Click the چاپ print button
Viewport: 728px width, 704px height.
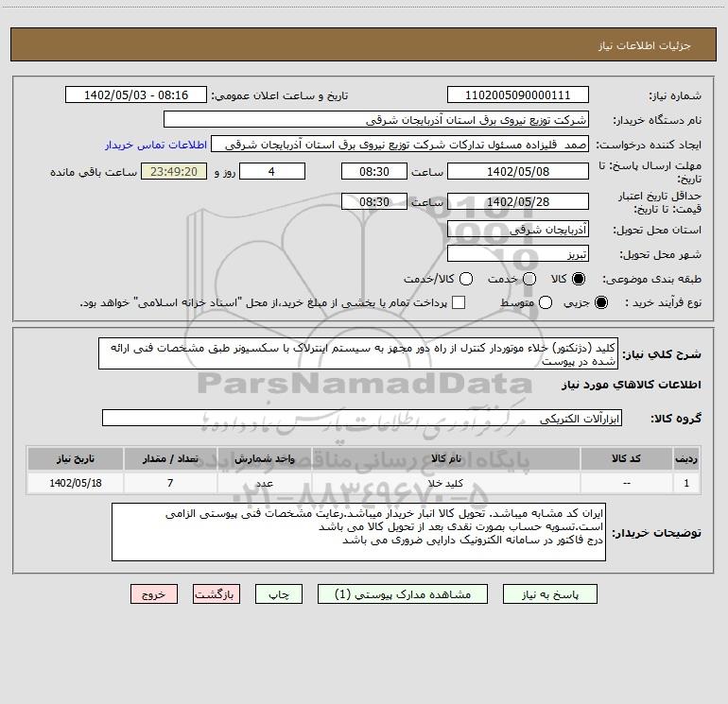pos(279,594)
